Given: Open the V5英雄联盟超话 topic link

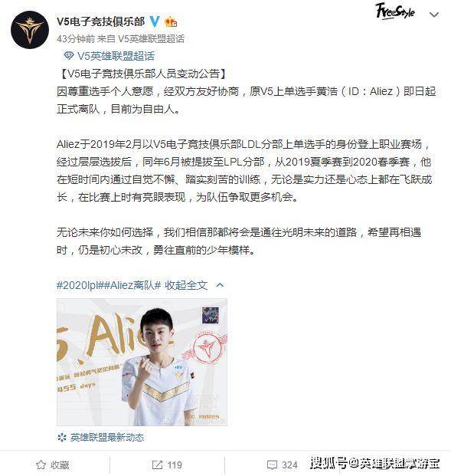Looking at the screenshot, I should tap(116, 55).
